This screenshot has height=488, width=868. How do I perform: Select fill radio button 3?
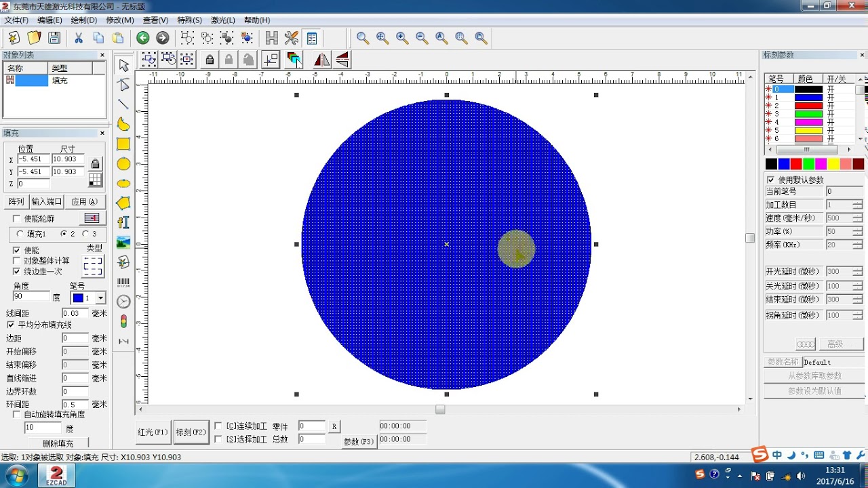tap(85, 234)
